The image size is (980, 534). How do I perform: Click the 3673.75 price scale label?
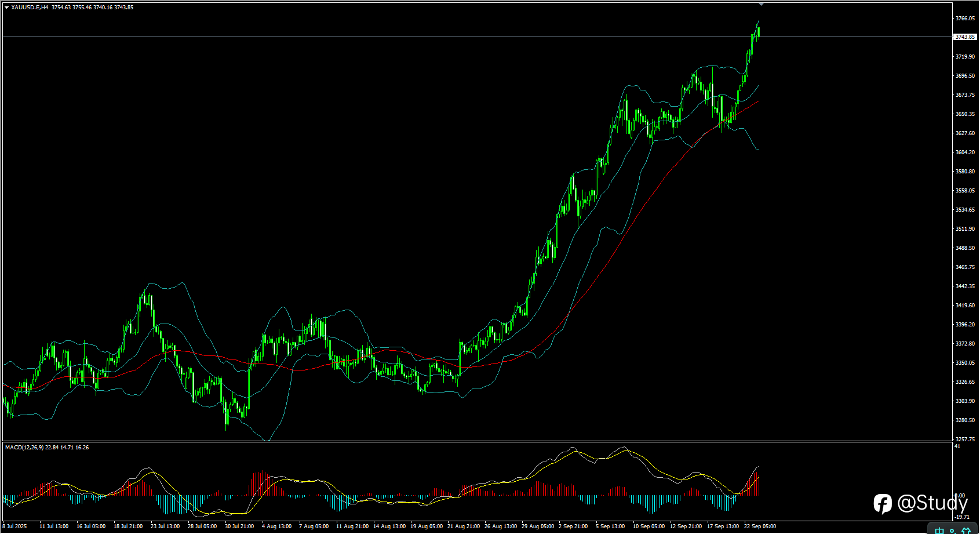point(965,95)
